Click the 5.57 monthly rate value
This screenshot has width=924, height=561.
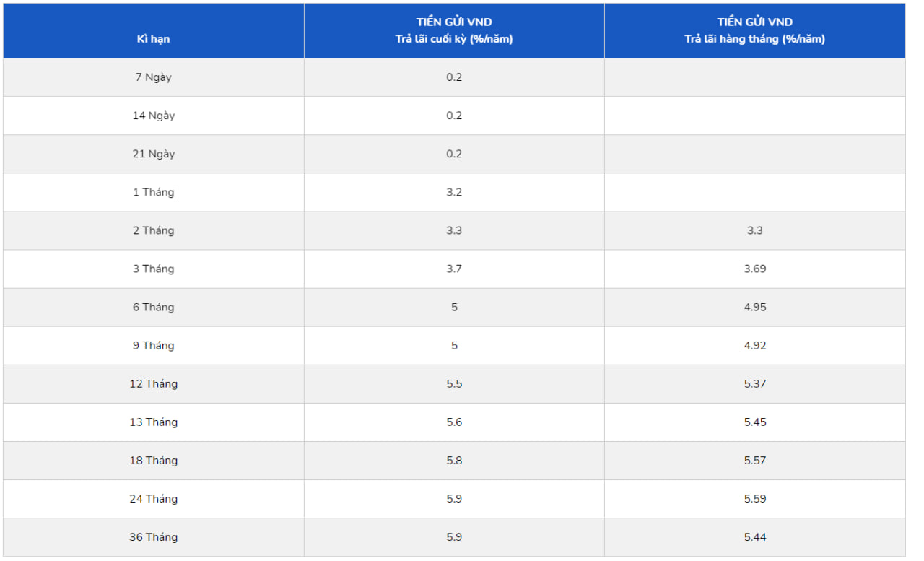(755, 460)
